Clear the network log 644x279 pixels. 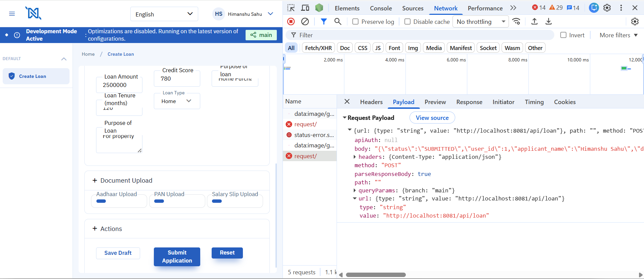pos(305,22)
